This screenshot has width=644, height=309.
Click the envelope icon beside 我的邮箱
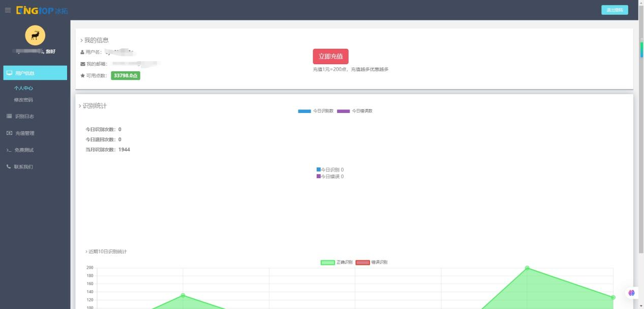pyautogui.click(x=82, y=64)
